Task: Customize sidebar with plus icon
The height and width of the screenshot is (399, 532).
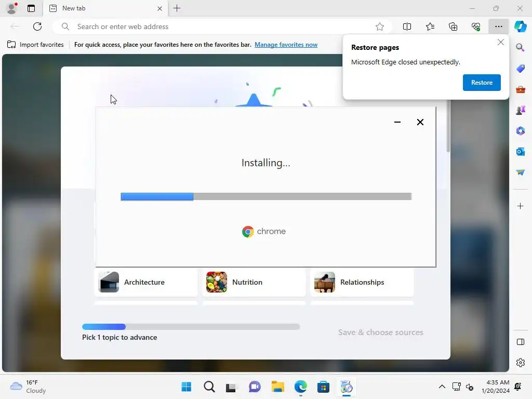Action: (520, 206)
